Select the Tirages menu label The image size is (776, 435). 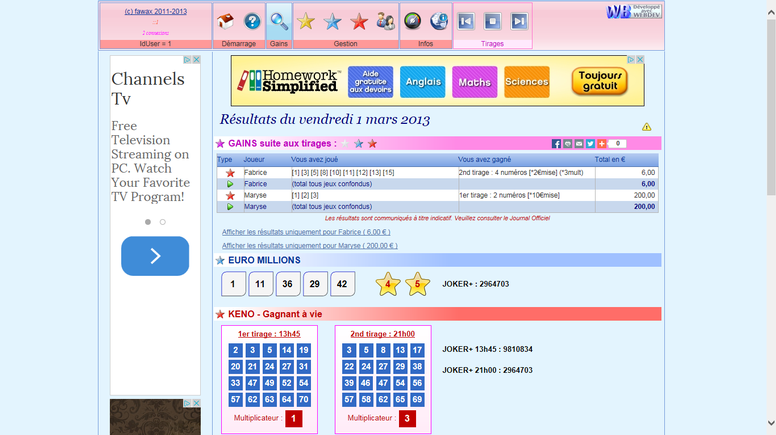click(x=492, y=44)
